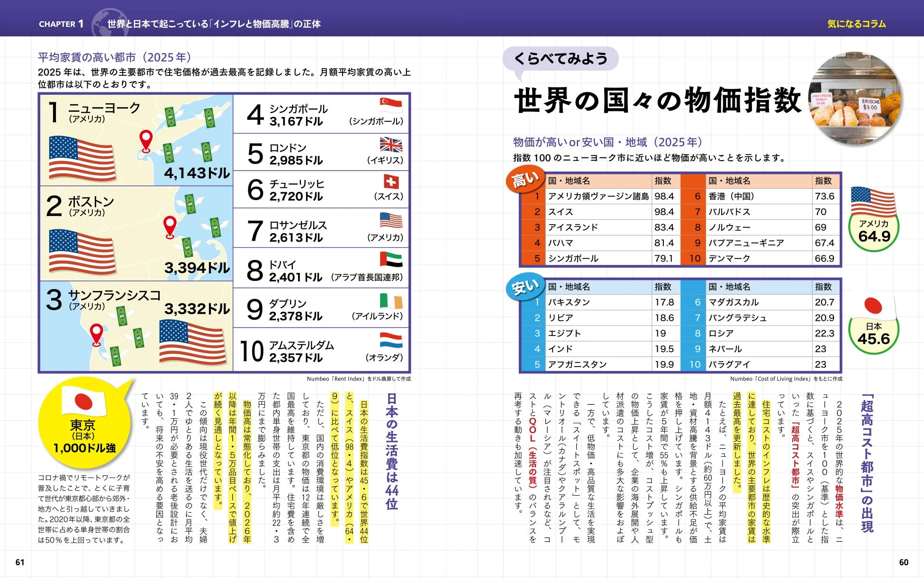The image size is (924, 579).
Task: Click the large US flag under ニューヨーク
Action: click(x=82, y=158)
